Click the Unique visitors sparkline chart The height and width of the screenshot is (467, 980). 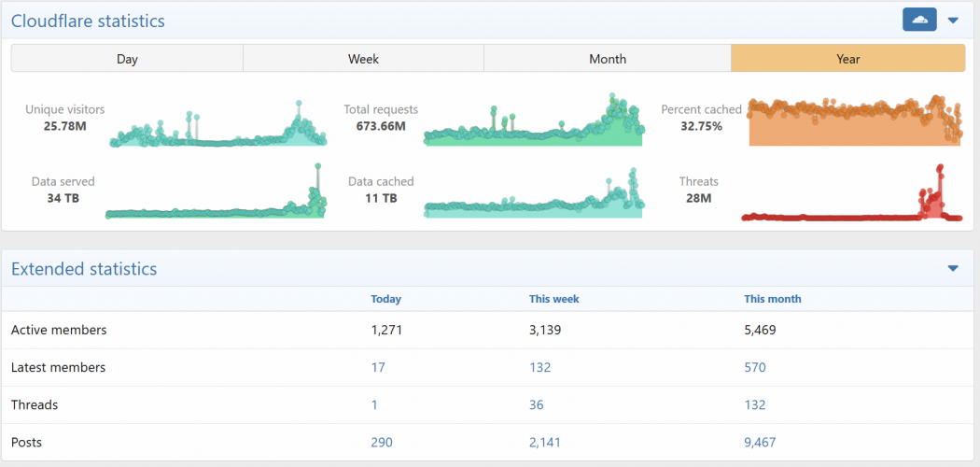coord(218,124)
